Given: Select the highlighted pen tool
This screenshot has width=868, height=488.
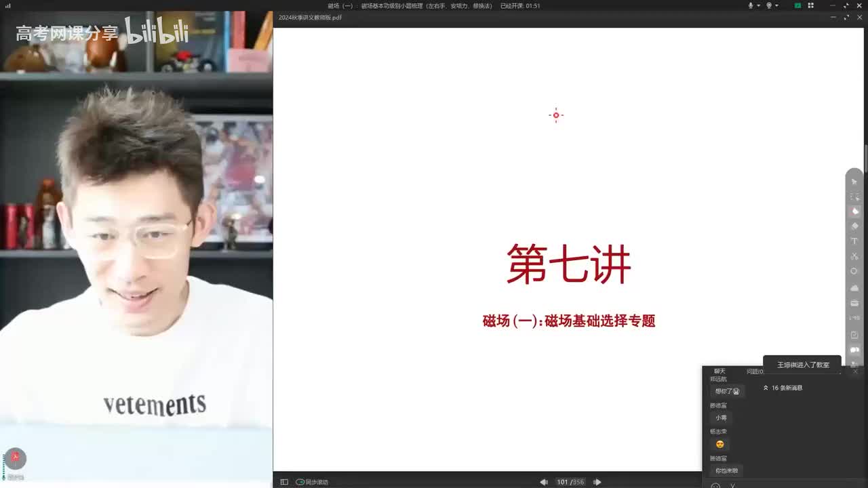Looking at the screenshot, I should [854, 211].
